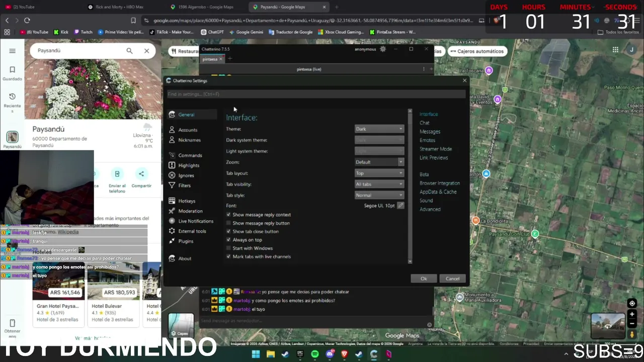644x362 pixels.
Task: Click the font edit pencil icon
Action: 400,206
